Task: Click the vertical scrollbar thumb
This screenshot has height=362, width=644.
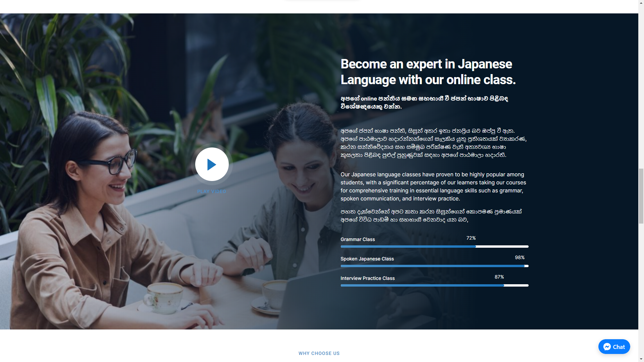Action: pos(641,195)
